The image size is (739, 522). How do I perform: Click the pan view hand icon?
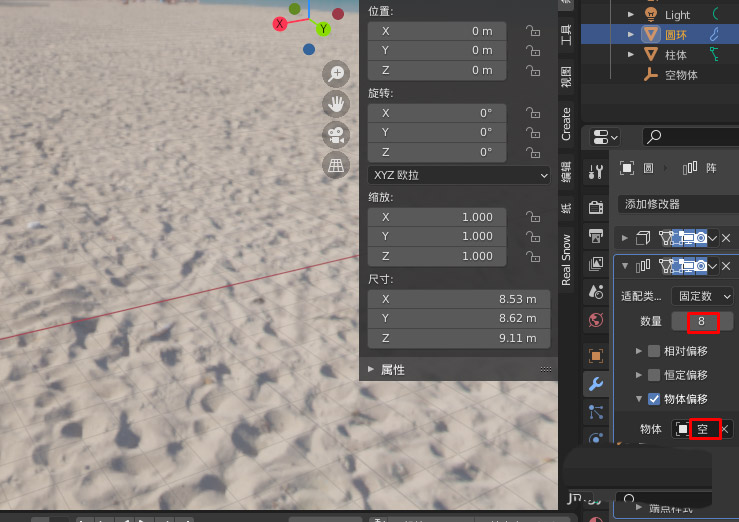pyautogui.click(x=336, y=104)
